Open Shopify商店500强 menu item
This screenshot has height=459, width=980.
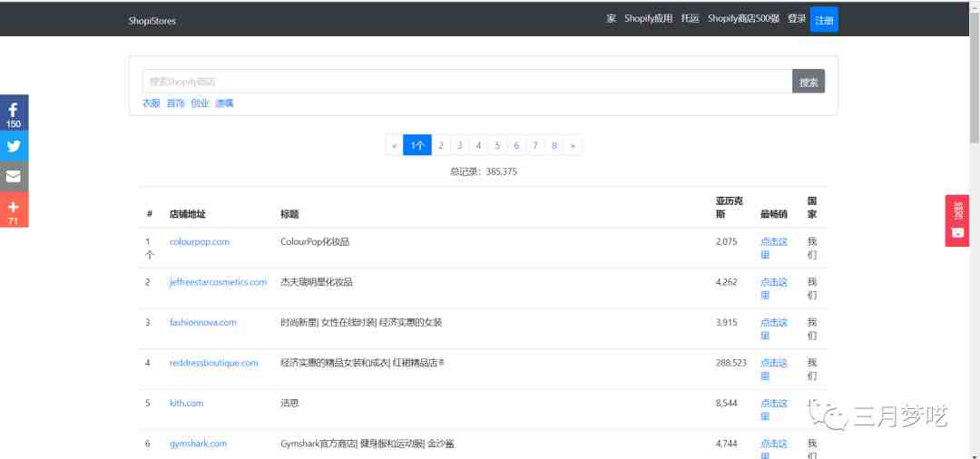(x=743, y=19)
